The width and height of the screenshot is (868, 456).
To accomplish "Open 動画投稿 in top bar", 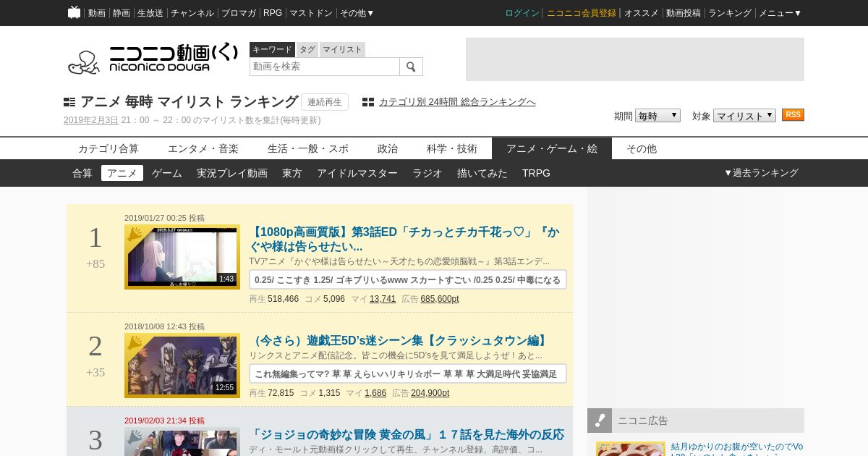I will (x=684, y=13).
